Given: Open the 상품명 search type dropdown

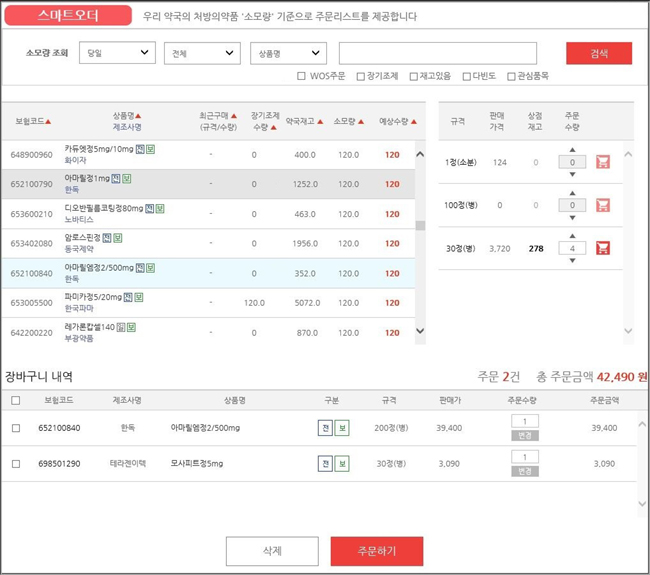Looking at the screenshot, I should tap(289, 53).
